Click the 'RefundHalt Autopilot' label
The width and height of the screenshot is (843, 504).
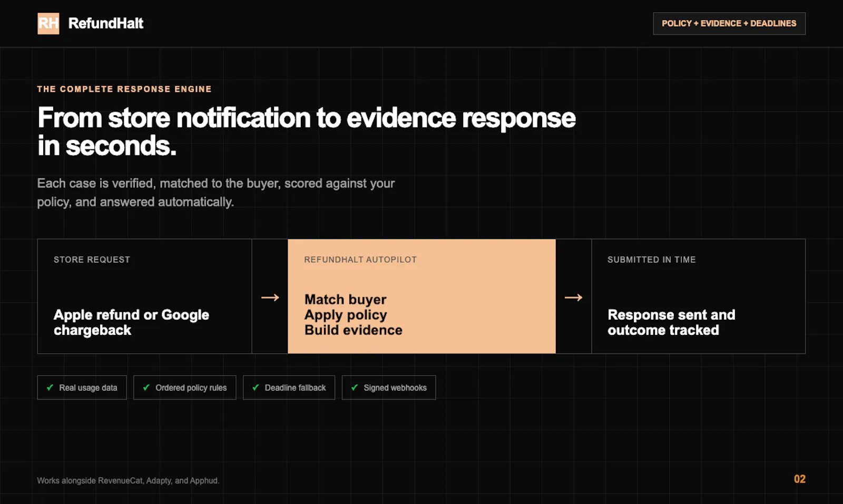pos(360,260)
